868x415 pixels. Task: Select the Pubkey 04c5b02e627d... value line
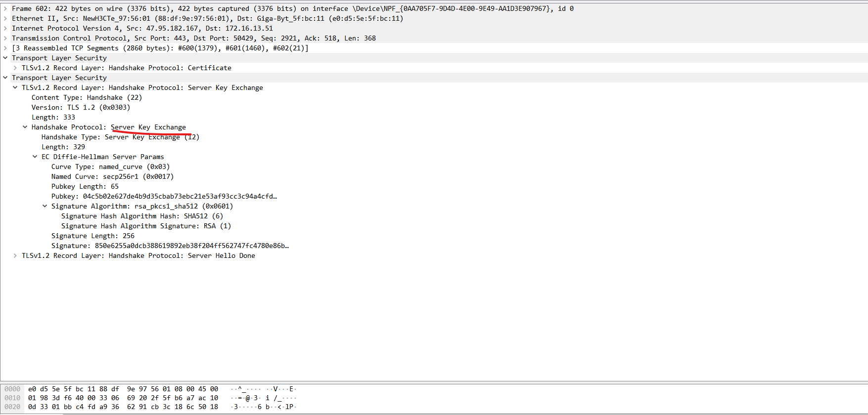pyautogui.click(x=164, y=196)
